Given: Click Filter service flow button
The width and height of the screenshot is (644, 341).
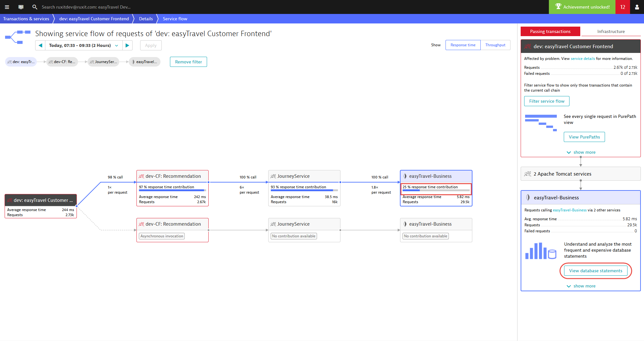Looking at the screenshot, I should pos(547,101).
